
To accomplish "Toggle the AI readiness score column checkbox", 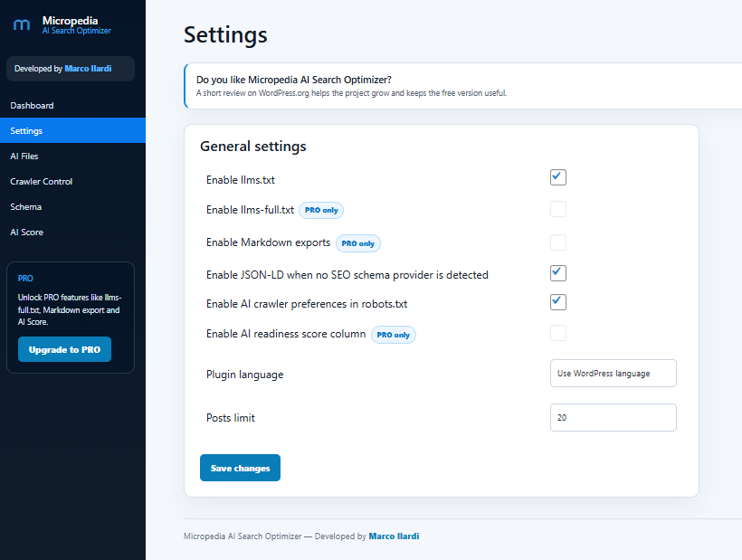I will 558,333.
